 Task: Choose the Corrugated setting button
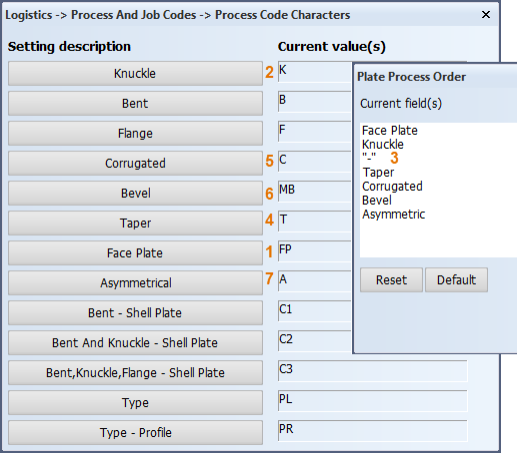coord(135,163)
